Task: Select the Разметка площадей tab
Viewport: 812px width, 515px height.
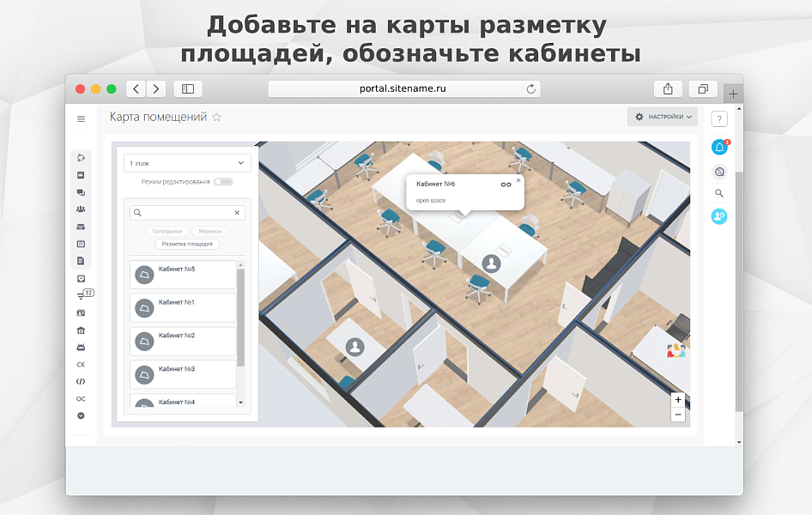Action: click(x=186, y=243)
